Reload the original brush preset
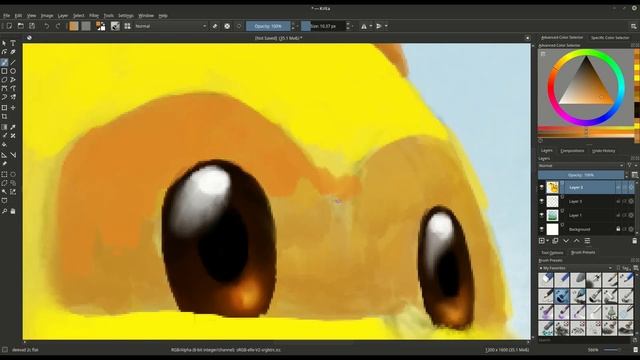This screenshot has height=360, width=640. [239, 26]
